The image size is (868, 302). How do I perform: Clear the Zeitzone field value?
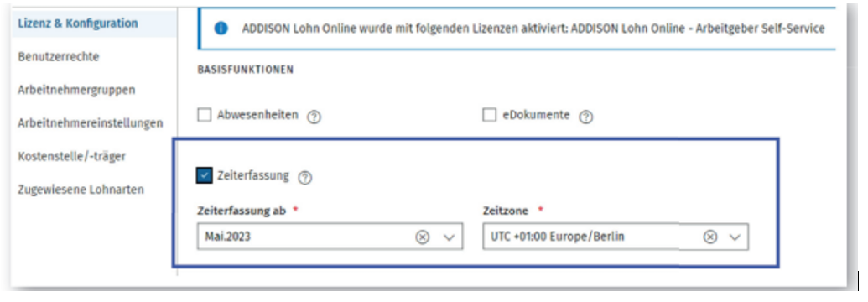point(710,237)
